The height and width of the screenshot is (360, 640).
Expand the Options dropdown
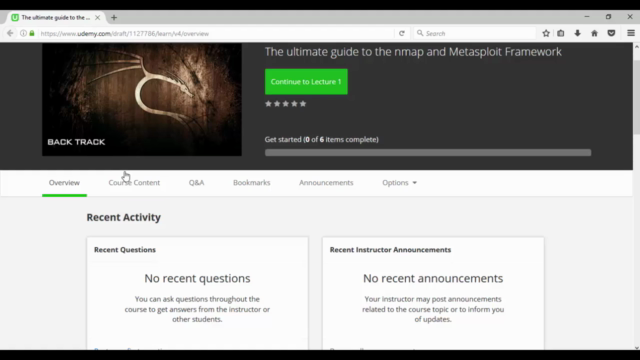coord(399,183)
